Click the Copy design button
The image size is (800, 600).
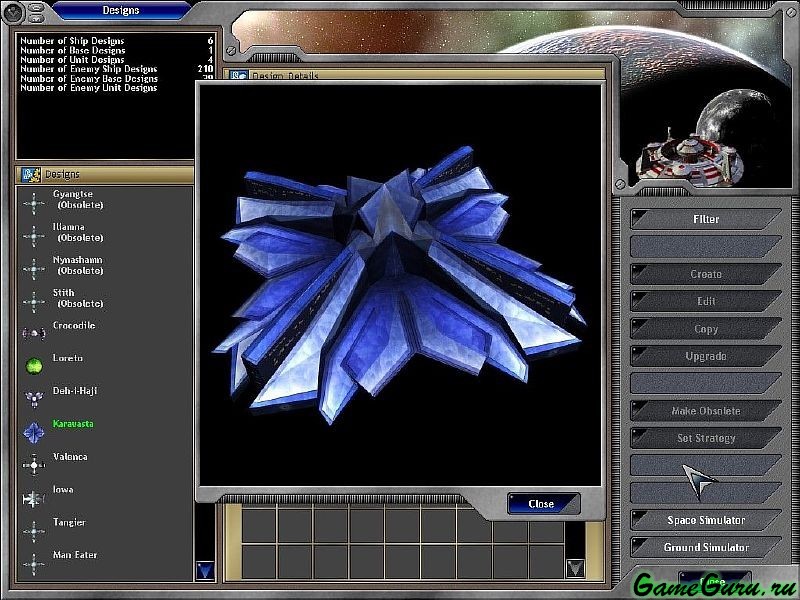click(x=706, y=329)
